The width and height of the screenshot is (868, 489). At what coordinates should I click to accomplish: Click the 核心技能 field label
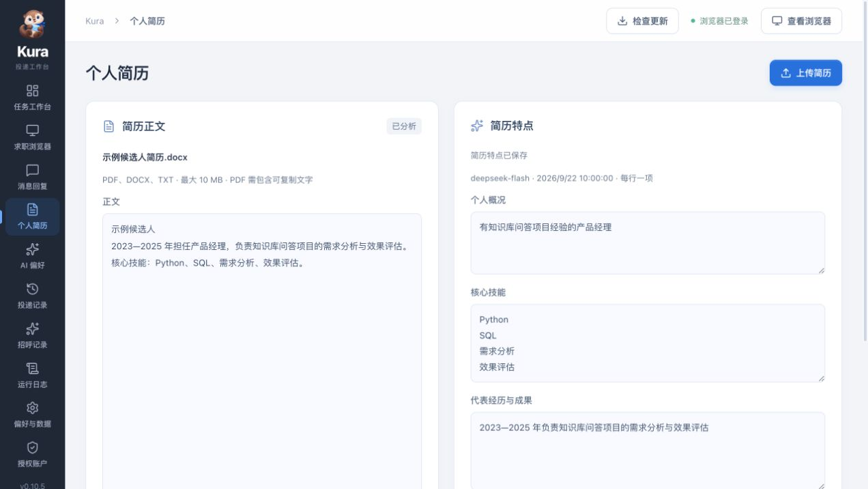489,292
